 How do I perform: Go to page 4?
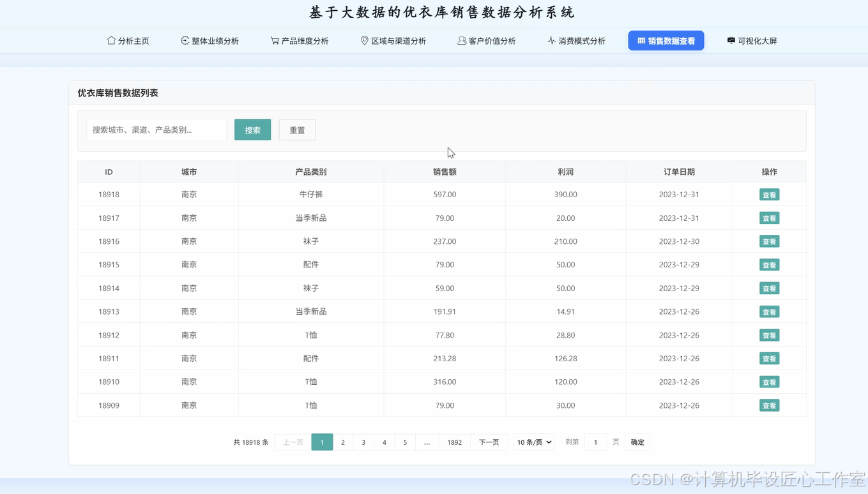pos(385,442)
